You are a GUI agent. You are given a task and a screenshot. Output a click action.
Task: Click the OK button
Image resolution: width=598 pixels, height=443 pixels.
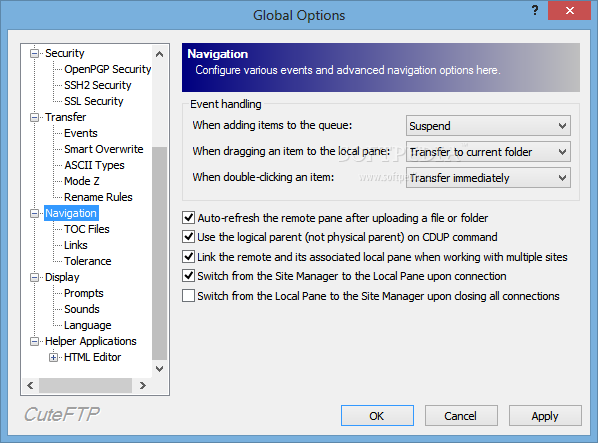point(377,416)
